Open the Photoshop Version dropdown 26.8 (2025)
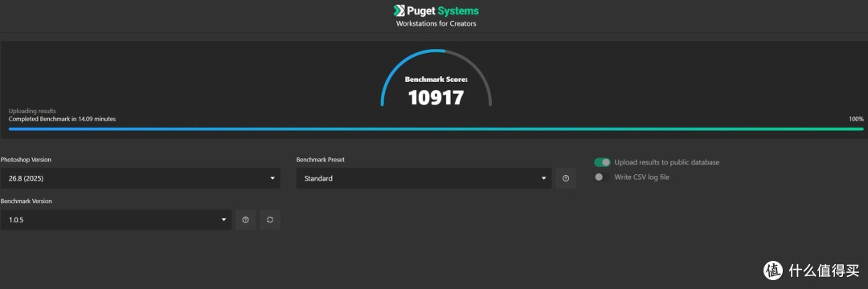 pos(140,178)
